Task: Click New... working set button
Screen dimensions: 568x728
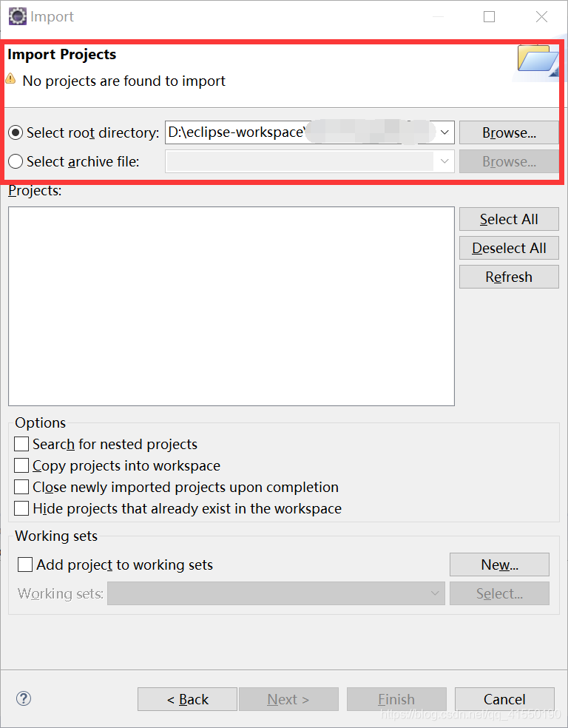Action: [x=499, y=564]
